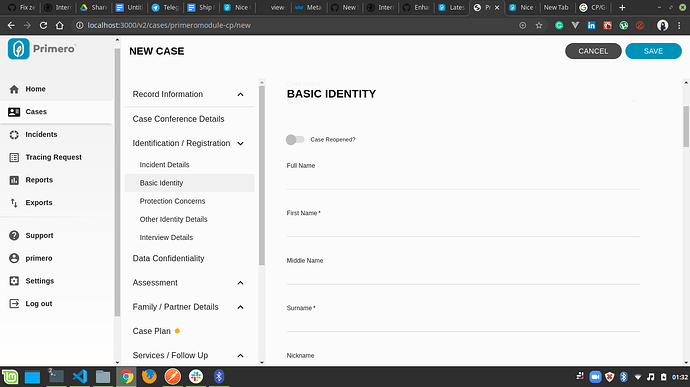Open the Support question mark icon
This screenshot has width=690, height=387.
[x=14, y=236]
